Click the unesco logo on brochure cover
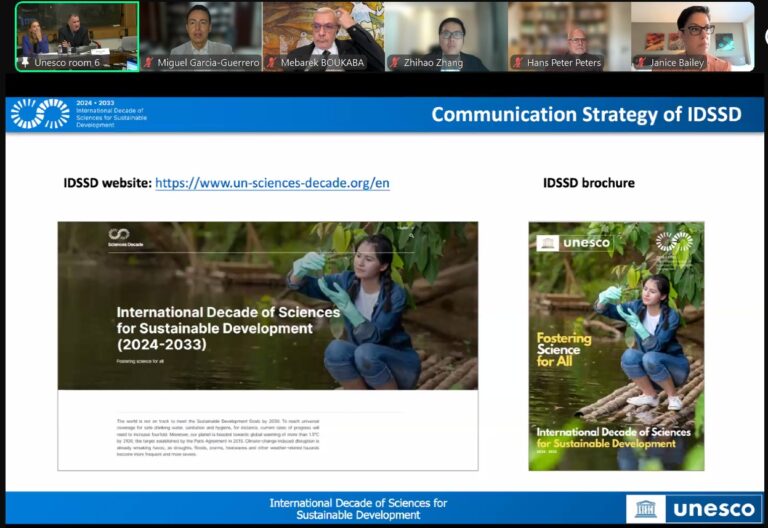This screenshot has height=528, width=768. pyautogui.click(x=574, y=243)
